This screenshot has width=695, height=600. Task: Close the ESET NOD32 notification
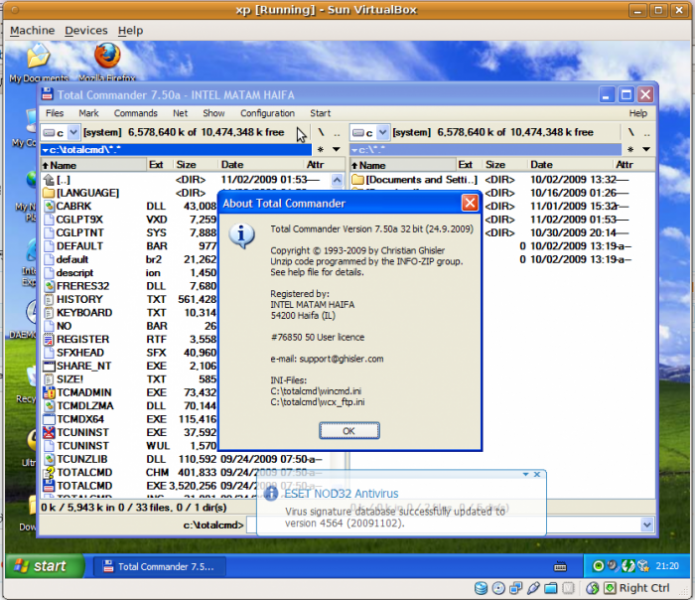point(537,474)
